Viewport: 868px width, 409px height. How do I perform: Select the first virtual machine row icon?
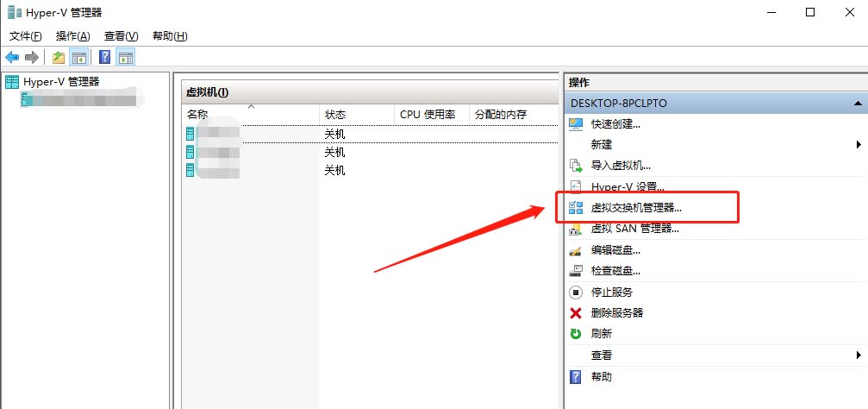point(190,134)
